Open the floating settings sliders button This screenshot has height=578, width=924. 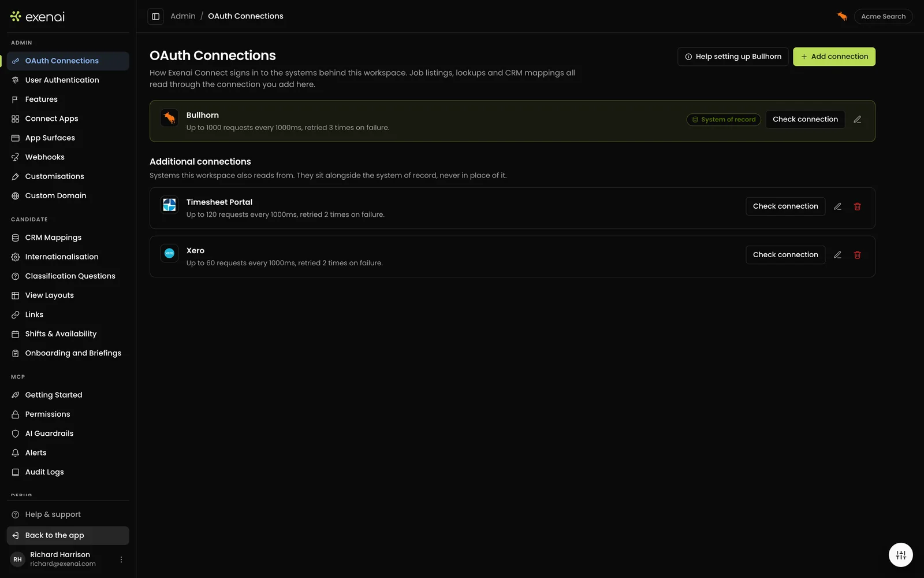point(901,555)
